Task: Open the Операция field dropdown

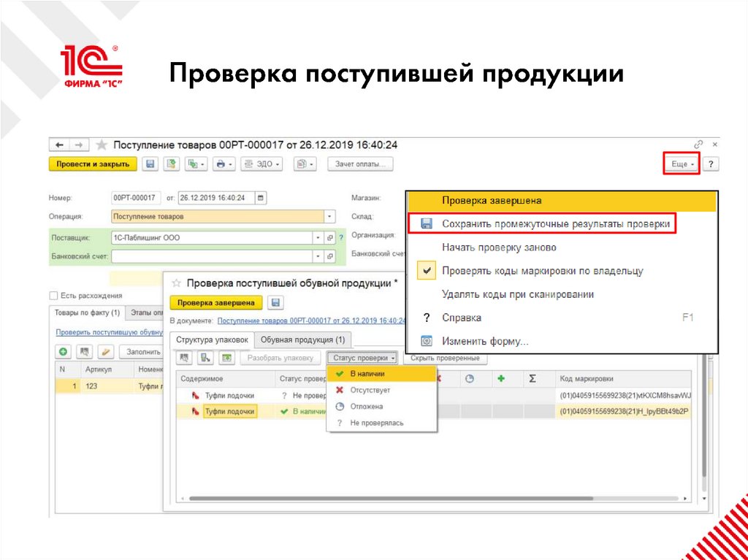Action: click(329, 216)
